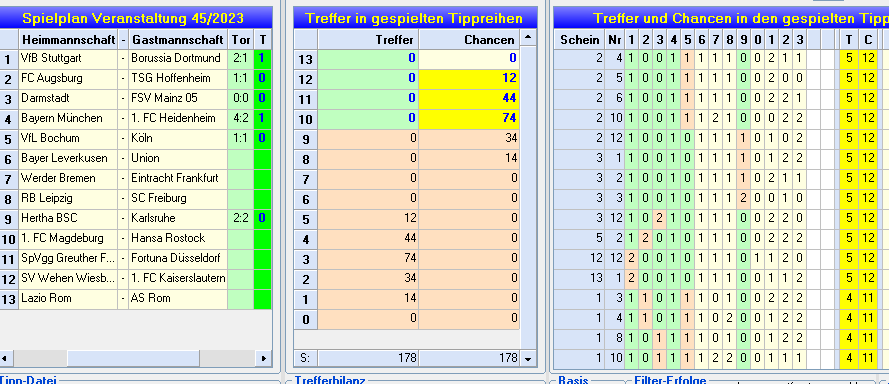Viewport: 889px width, 384px height.
Task: Select Bayern München cell
Action: 68,118
